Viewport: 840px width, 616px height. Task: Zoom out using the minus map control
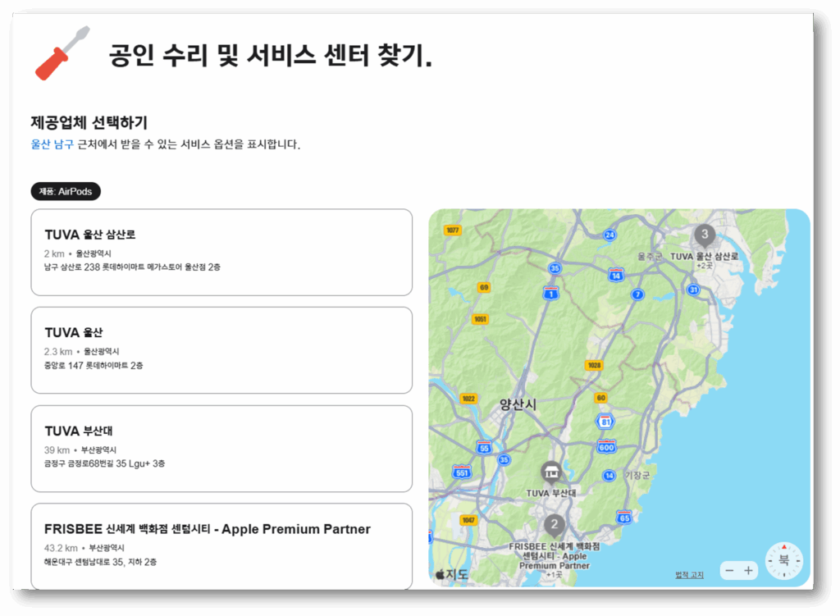[728, 570]
